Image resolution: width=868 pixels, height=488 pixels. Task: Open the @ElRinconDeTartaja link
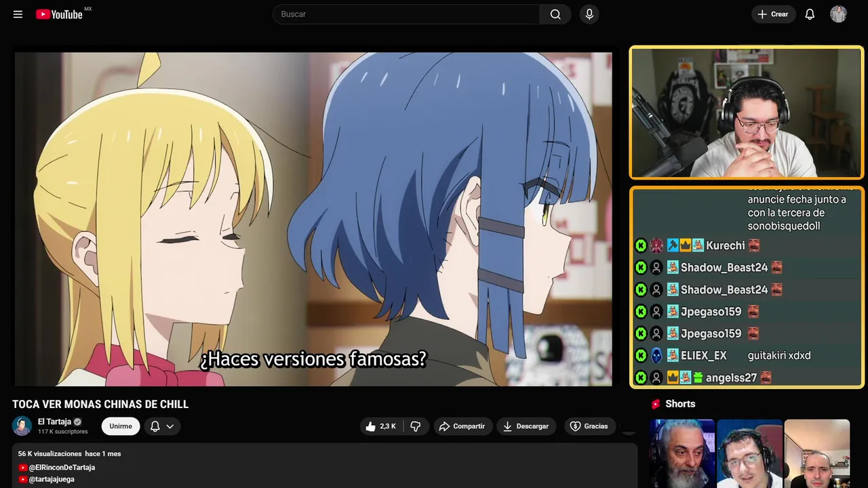click(x=62, y=468)
